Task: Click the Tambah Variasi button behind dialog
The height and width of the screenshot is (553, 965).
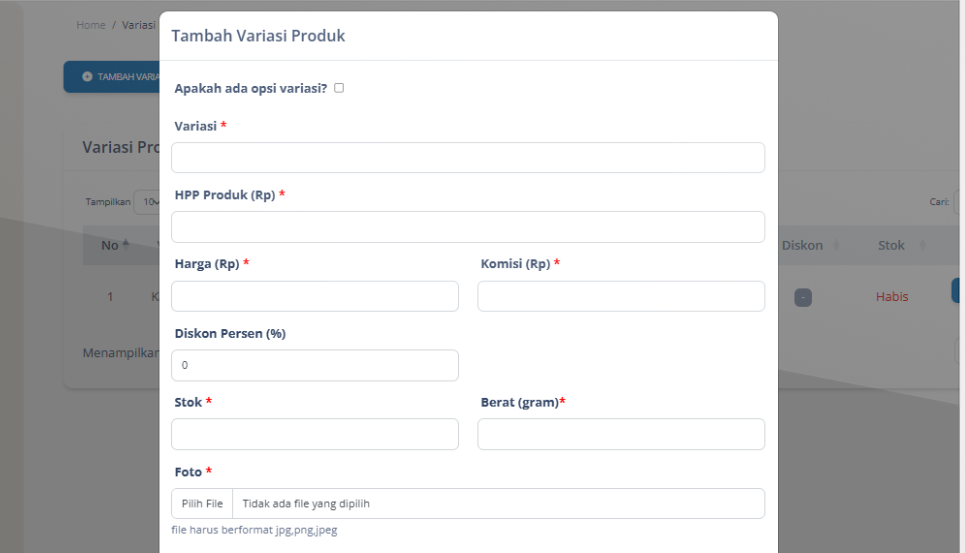Action: (x=112, y=77)
